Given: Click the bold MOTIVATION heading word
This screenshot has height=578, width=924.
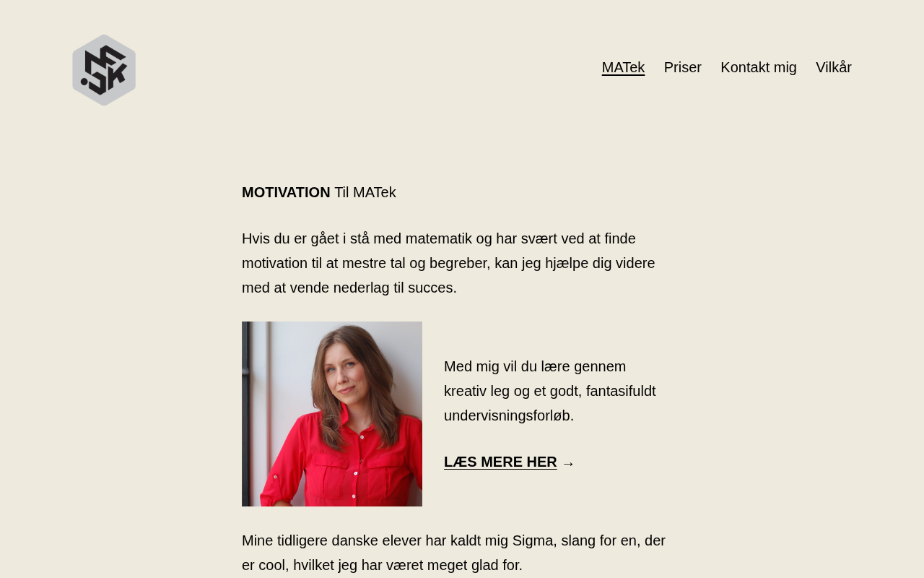Looking at the screenshot, I should [286, 192].
